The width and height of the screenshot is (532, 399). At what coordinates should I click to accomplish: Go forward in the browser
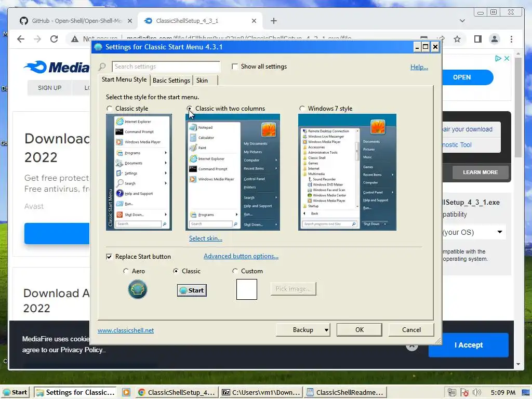pos(37,39)
